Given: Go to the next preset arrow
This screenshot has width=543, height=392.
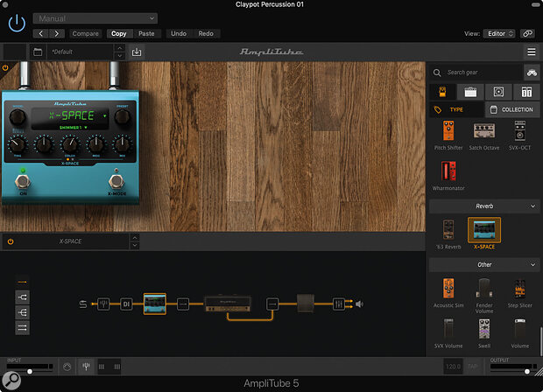Looking at the screenshot, I should (x=56, y=33).
